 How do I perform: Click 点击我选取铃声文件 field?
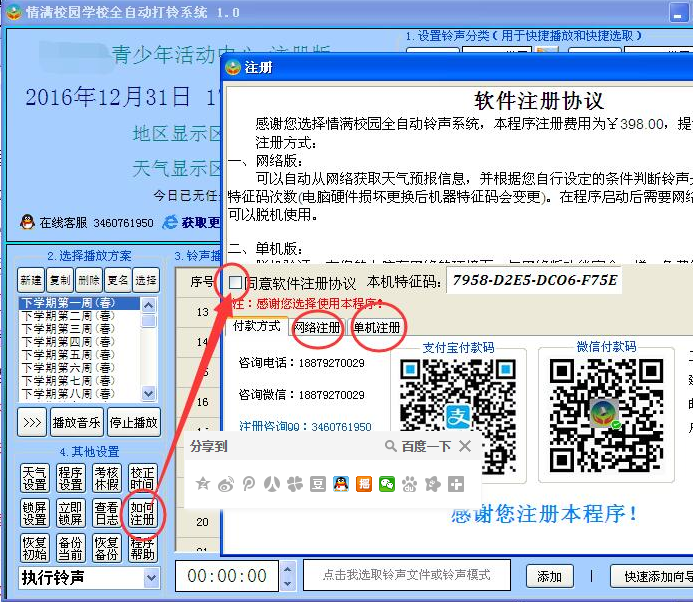pos(407,575)
